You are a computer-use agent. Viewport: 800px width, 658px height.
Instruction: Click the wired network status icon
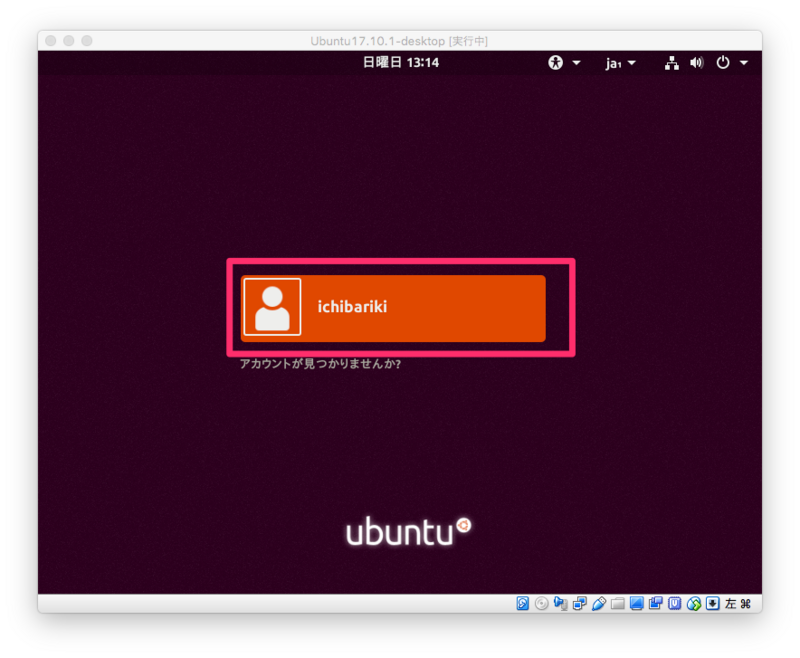(671, 63)
